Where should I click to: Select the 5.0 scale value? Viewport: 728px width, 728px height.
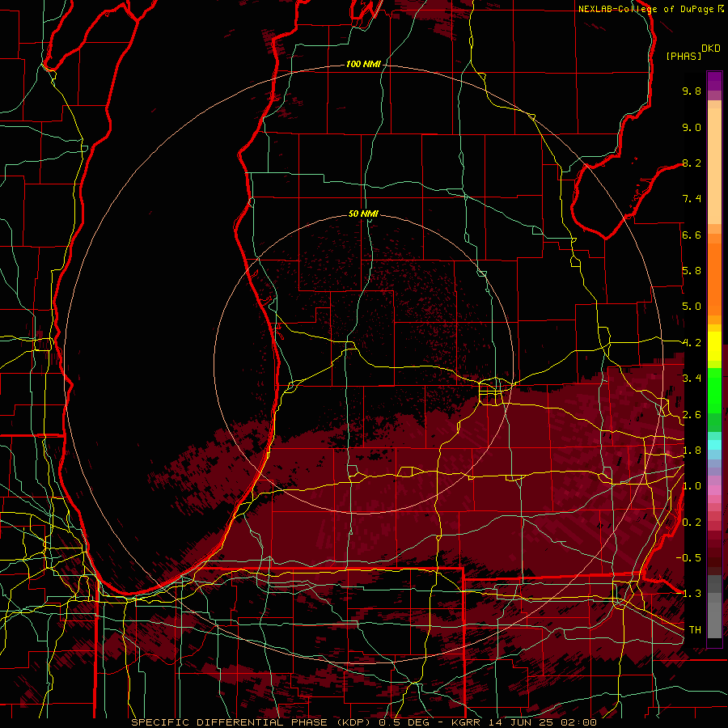tap(692, 307)
